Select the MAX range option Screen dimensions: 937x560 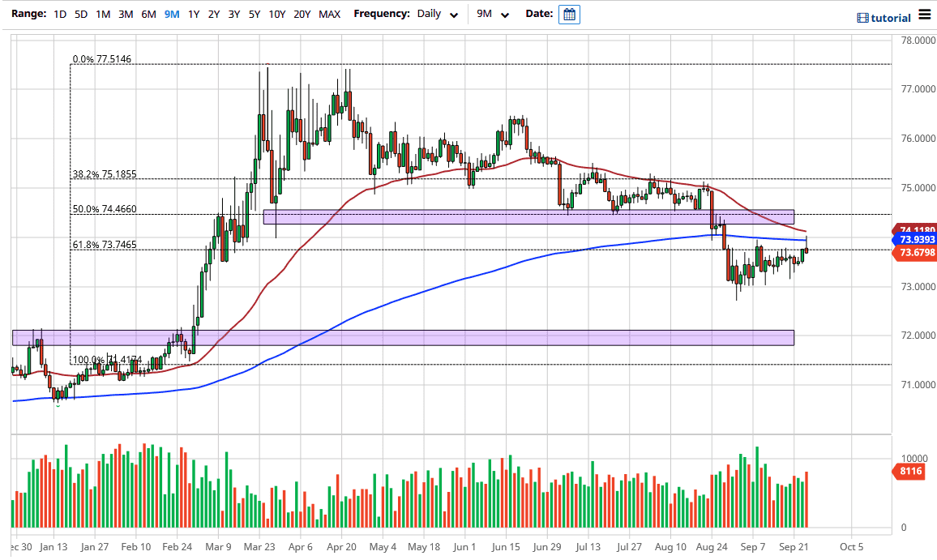coord(330,14)
